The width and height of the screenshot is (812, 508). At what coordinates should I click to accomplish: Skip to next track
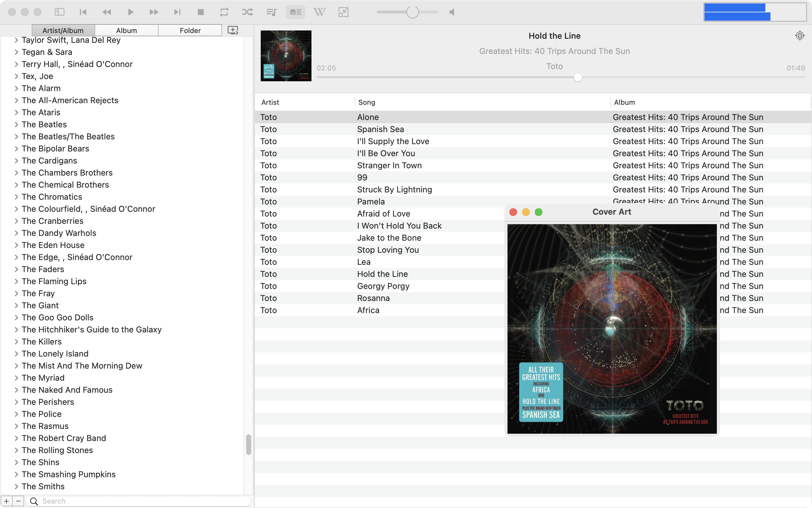[177, 12]
